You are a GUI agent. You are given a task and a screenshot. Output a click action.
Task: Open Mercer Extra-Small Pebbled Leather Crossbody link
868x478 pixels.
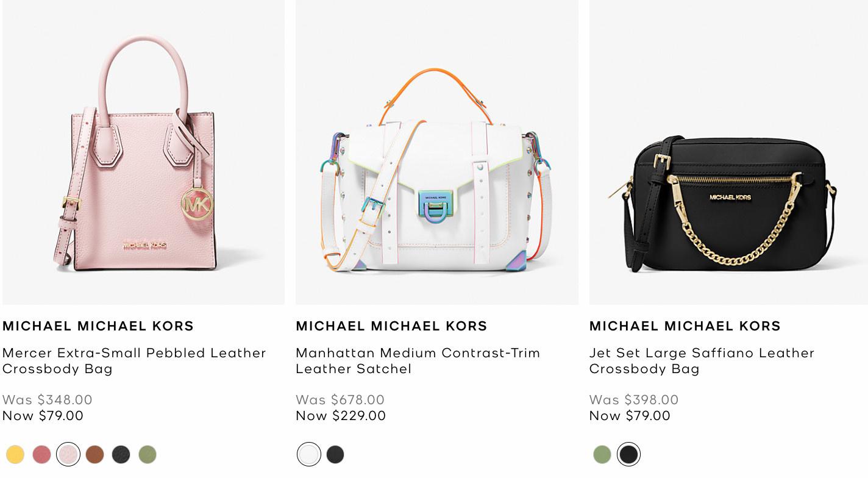[x=134, y=361]
